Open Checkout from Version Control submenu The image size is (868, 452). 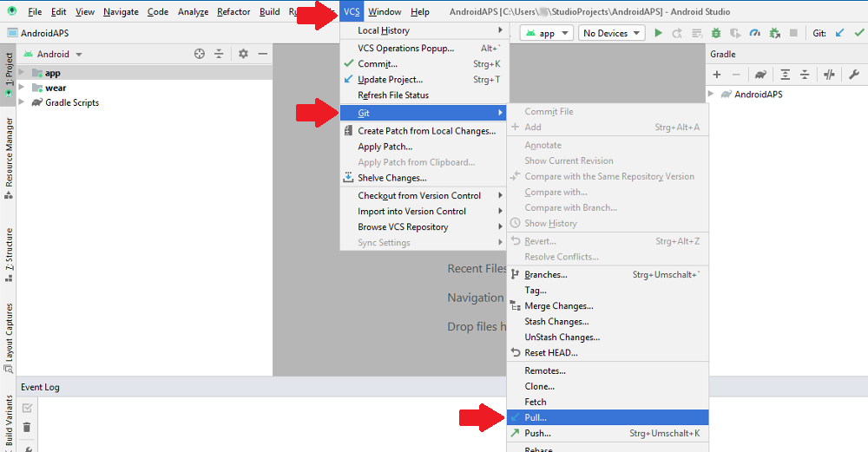(424, 195)
